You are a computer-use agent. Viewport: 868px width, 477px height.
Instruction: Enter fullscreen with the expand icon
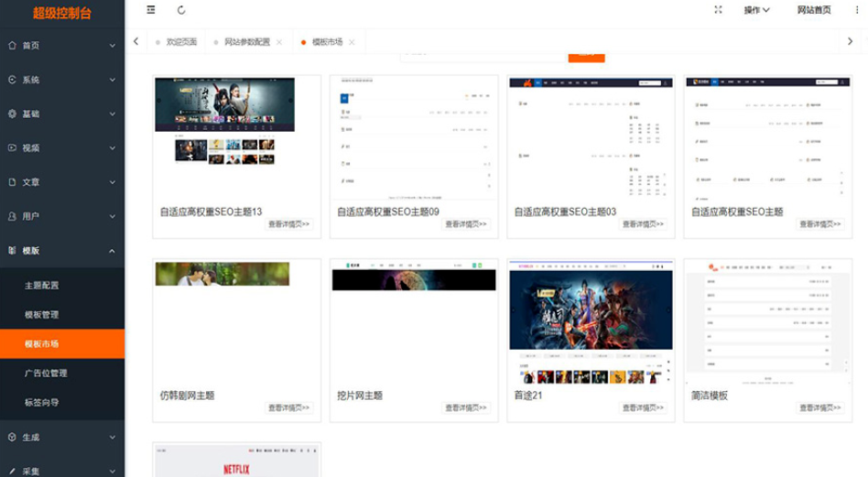718,9
